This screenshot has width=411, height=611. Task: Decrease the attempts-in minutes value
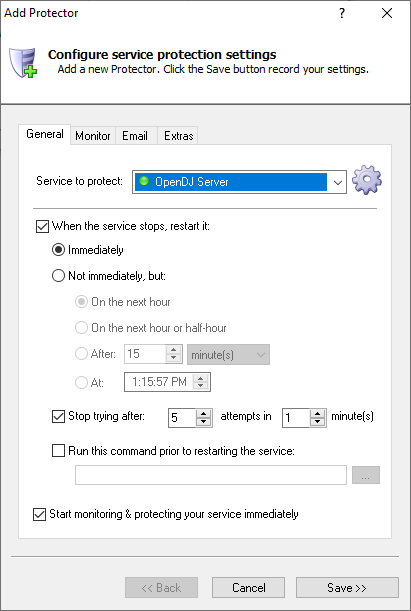(x=318, y=422)
